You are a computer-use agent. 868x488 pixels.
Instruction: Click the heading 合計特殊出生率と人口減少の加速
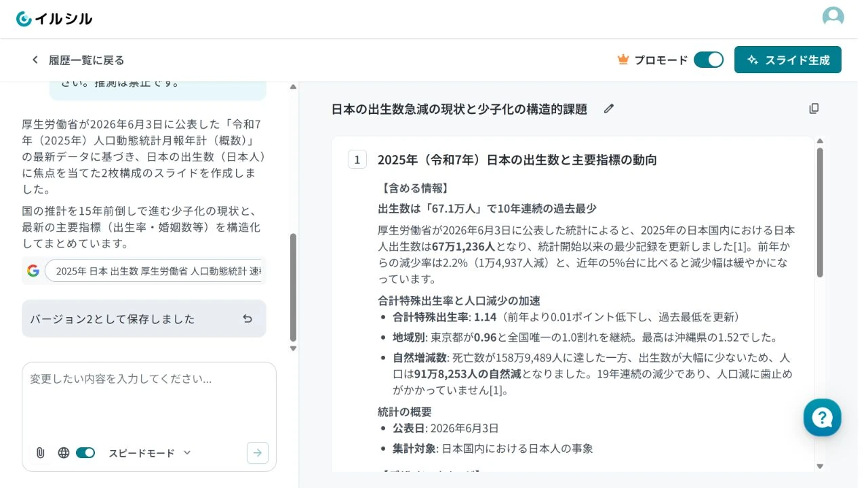tap(459, 300)
